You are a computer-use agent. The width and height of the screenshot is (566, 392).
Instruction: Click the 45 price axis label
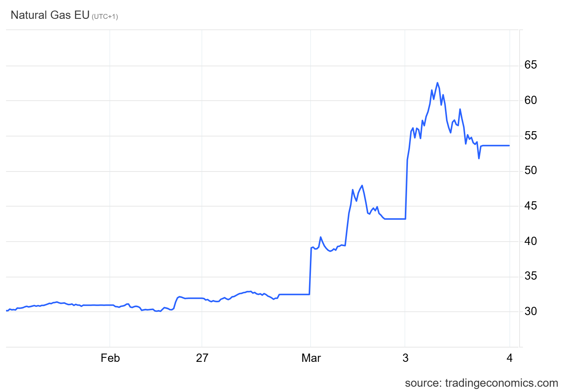coord(531,206)
